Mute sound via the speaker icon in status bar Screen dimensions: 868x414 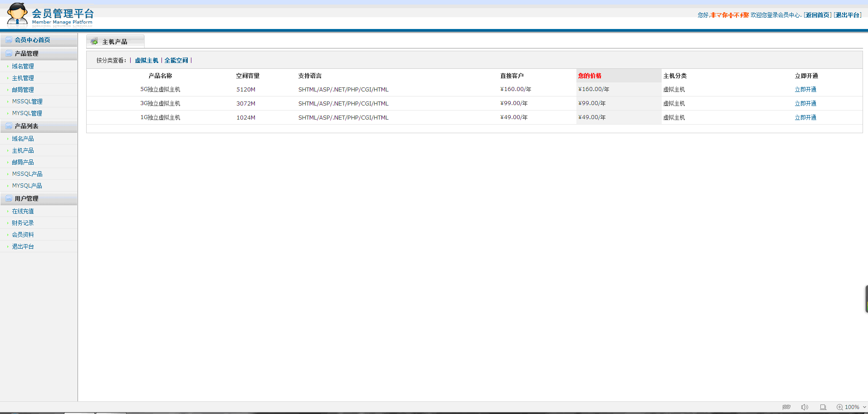[x=805, y=407]
